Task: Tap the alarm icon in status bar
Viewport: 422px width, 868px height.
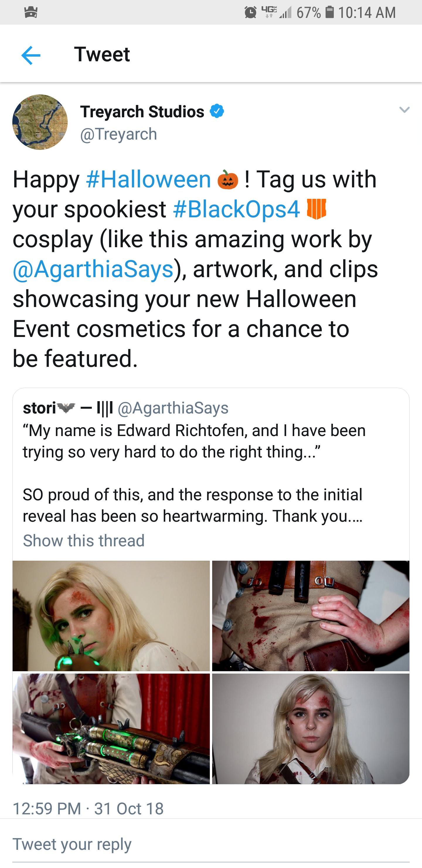Action: pyautogui.click(x=250, y=13)
